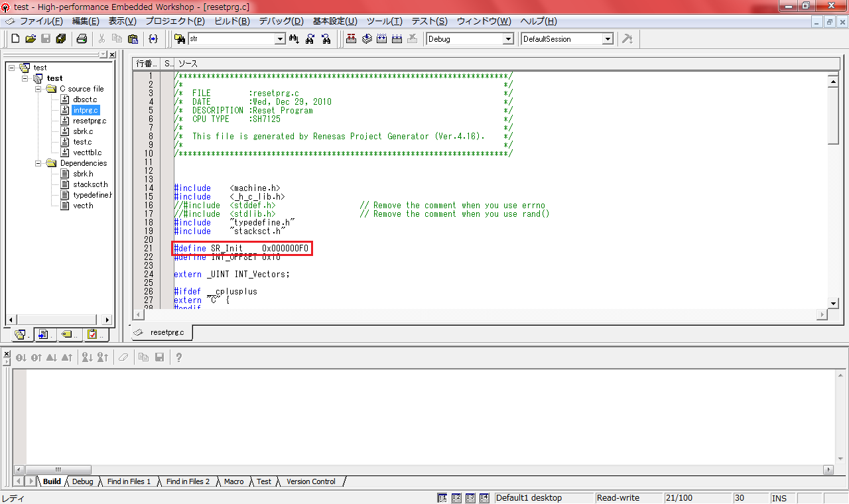849x504 pixels.
Task: Close the workspace panel with X button
Action: coord(111,55)
